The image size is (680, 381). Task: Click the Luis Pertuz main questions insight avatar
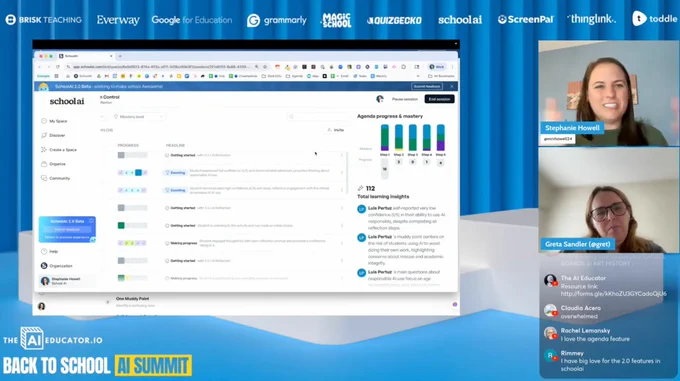pyautogui.click(x=361, y=273)
